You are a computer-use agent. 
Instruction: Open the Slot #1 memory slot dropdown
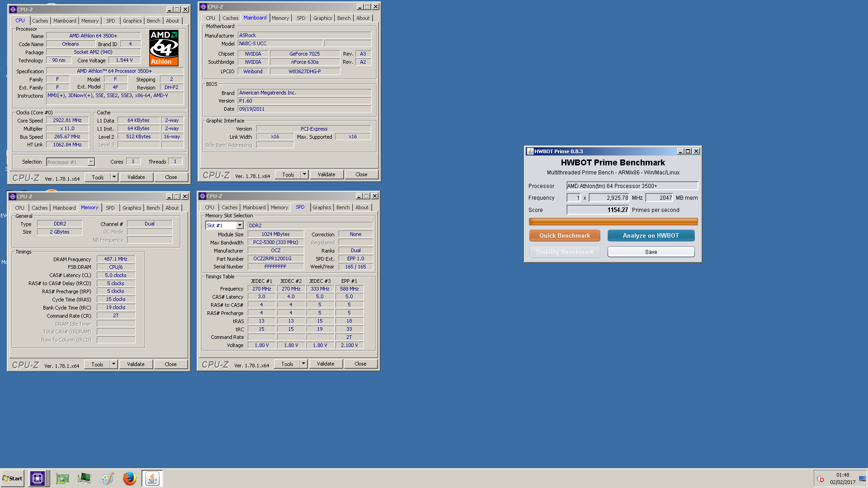click(x=240, y=225)
